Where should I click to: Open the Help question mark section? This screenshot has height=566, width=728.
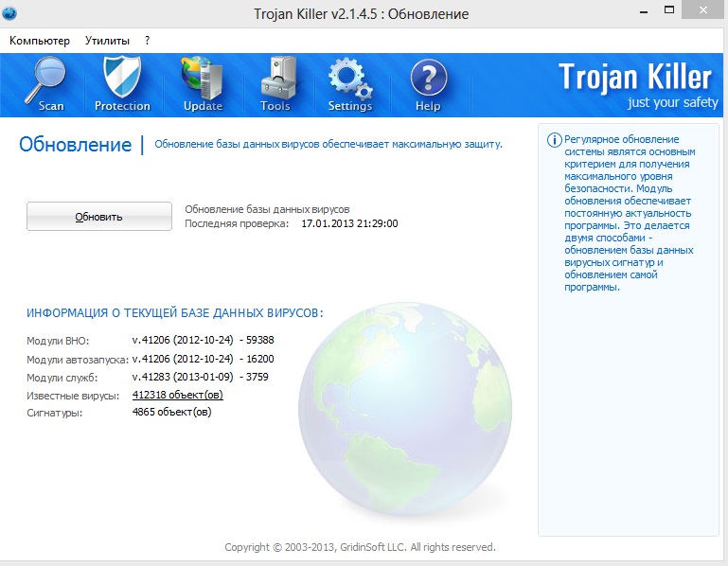pyautogui.click(x=428, y=84)
